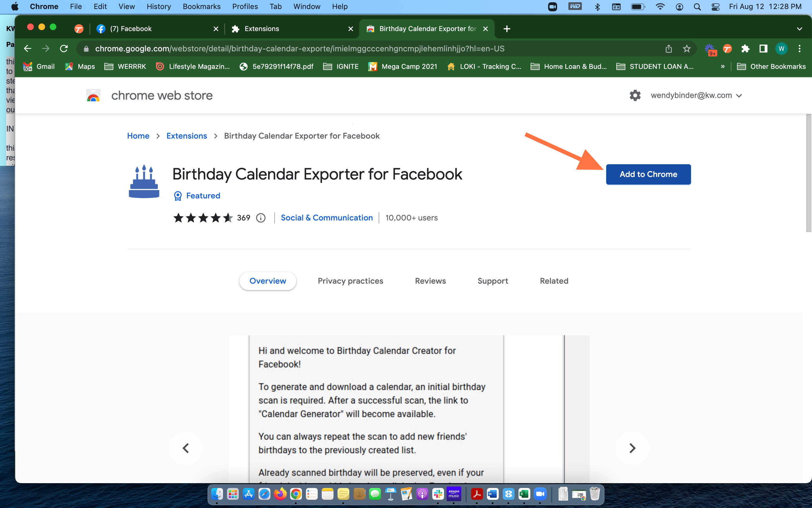Open the Social & Communication category link

tap(326, 218)
